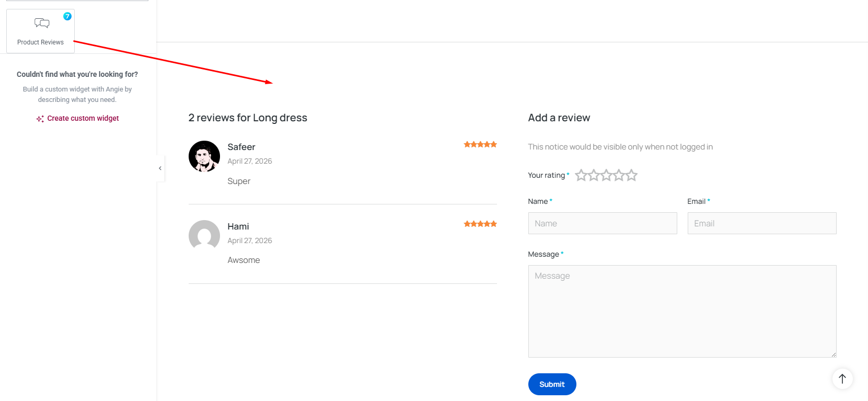This screenshot has height=401, width=868.
Task: Click inside the Message text area
Action: (682, 311)
